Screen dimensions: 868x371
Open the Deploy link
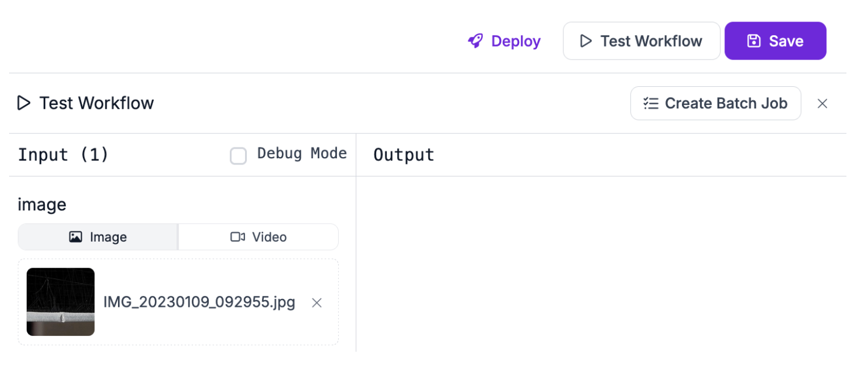click(x=504, y=41)
